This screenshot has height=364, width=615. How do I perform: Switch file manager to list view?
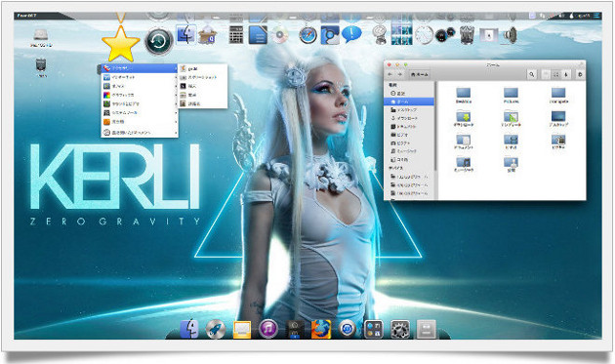[x=546, y=74]
